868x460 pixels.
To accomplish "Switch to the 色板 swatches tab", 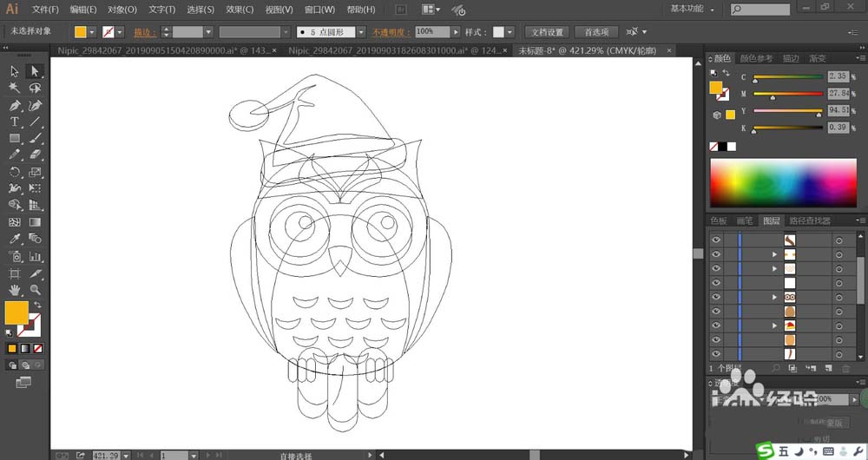I will (x=719, y=220).
